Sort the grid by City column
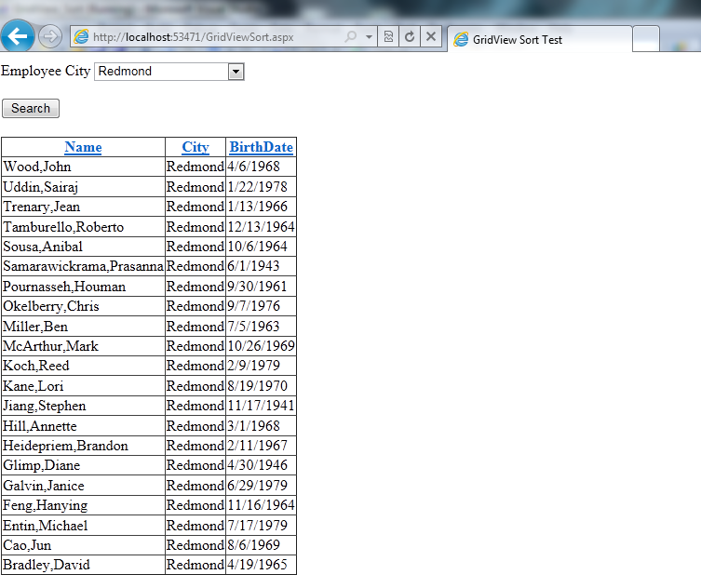This screenshot has height=588, width=701. (195, 147)
